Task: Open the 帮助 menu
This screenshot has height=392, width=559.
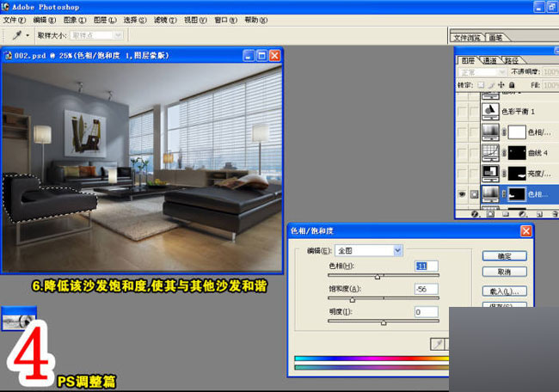Action: 256,20
